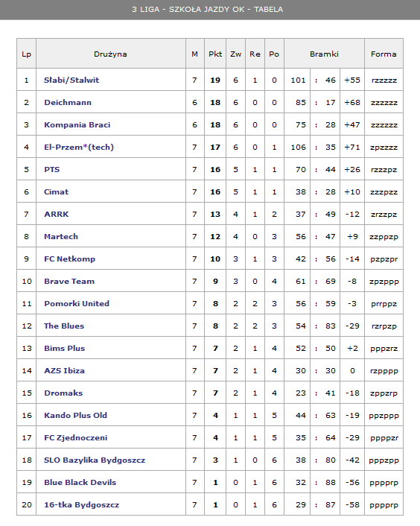The width and height of the screenshot is (420, 526).
Task: Open the ARRK team link
Action: tap(57, 214)
